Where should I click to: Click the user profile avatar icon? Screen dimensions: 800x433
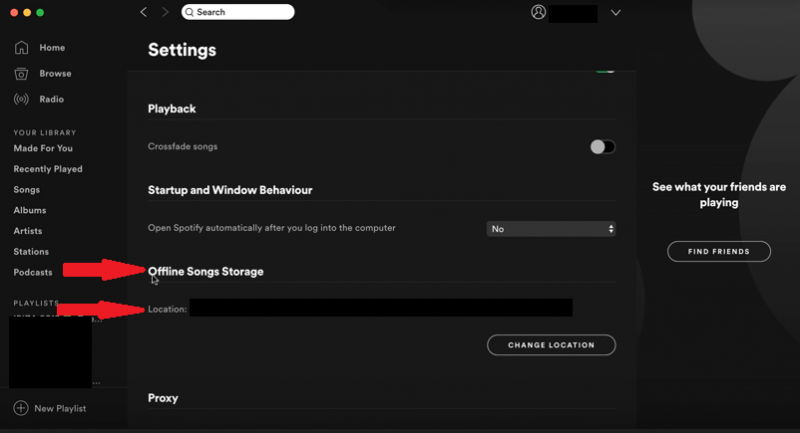point(538,12)
